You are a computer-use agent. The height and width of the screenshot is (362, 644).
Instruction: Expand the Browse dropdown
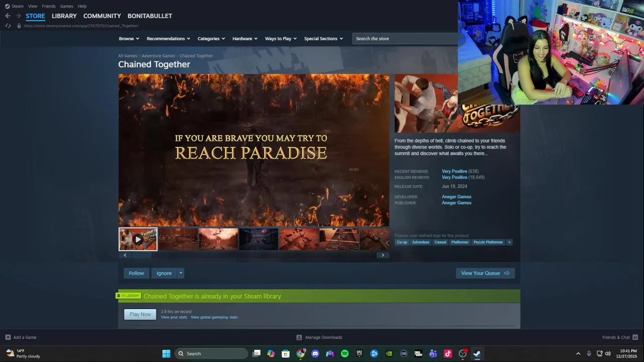(129, 39)
